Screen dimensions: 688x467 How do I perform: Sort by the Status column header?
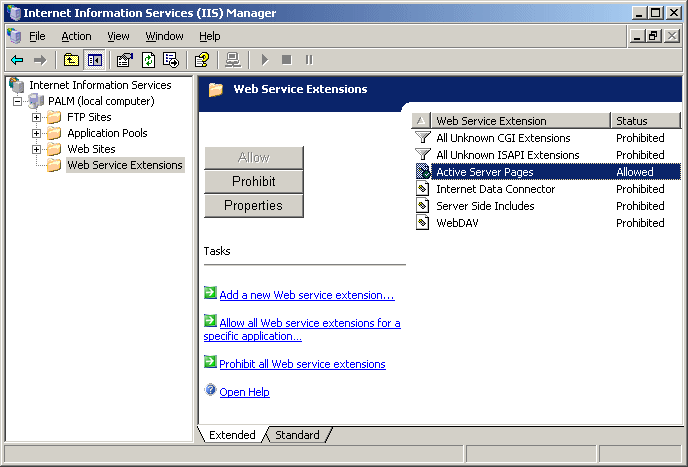[x=645, y=121]
